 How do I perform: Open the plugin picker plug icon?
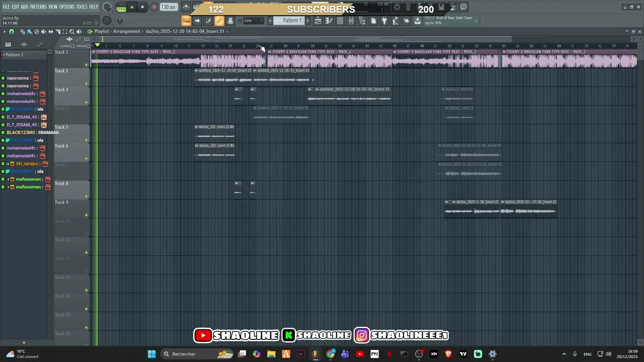pos(384,21)
